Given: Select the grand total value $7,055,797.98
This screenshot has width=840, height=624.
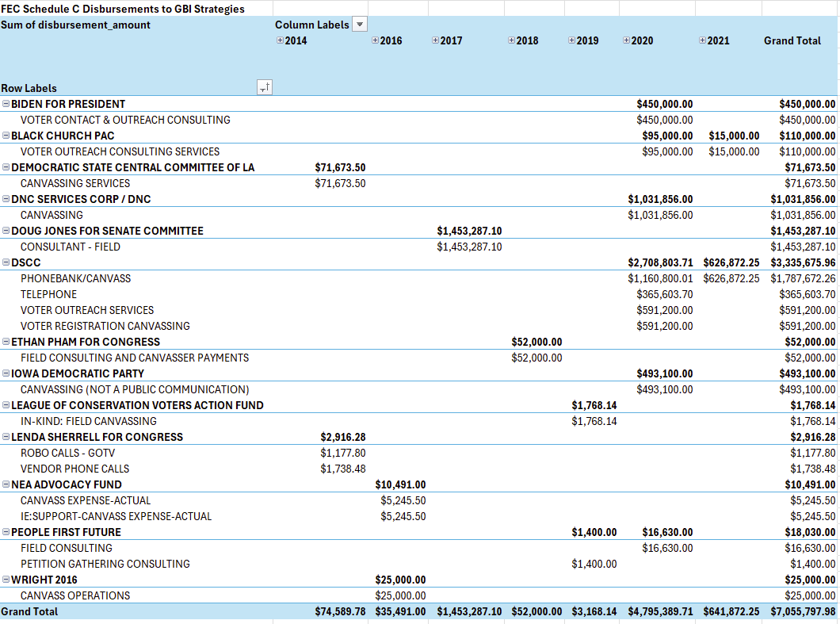Looking at the screenshot, I should 803,611.
